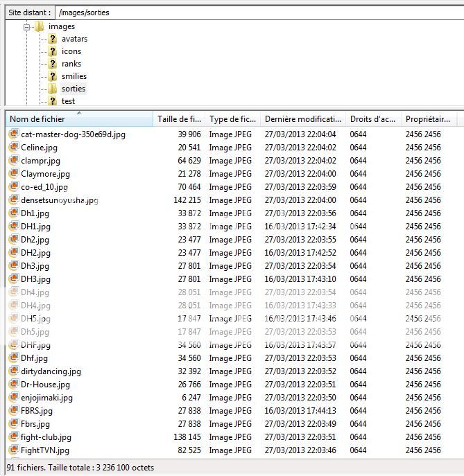
Task: Select the image icon for dirtydancing.jpg
Action: coord(13,371)
